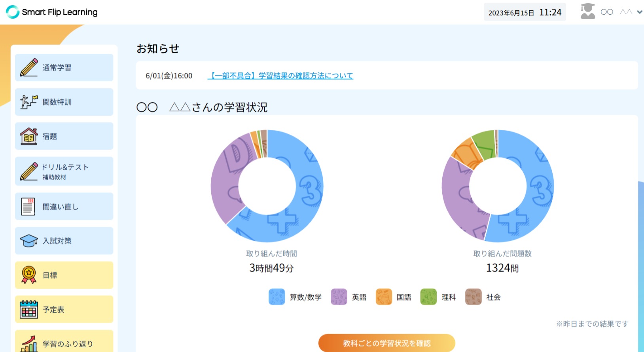Select the 入試対策 menu label
This screenshot has height=352, width=644.
click(x=57, y=241)
